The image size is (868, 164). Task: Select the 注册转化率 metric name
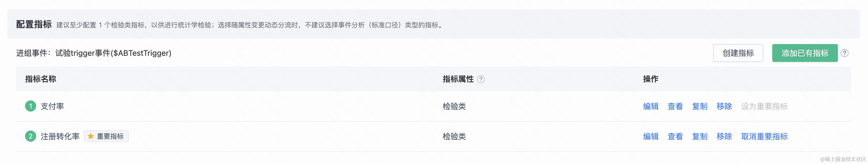point(60,136)
